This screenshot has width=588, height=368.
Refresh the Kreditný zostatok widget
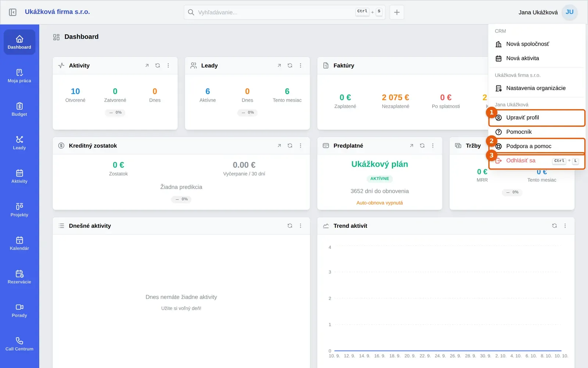pyautogui.click(x=290, y=146)
